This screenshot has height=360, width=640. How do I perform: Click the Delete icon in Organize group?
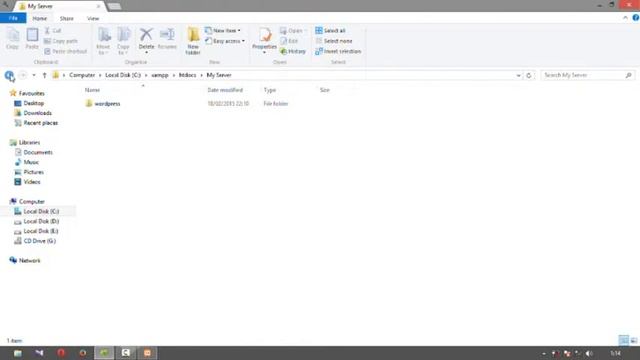point(146,40)
